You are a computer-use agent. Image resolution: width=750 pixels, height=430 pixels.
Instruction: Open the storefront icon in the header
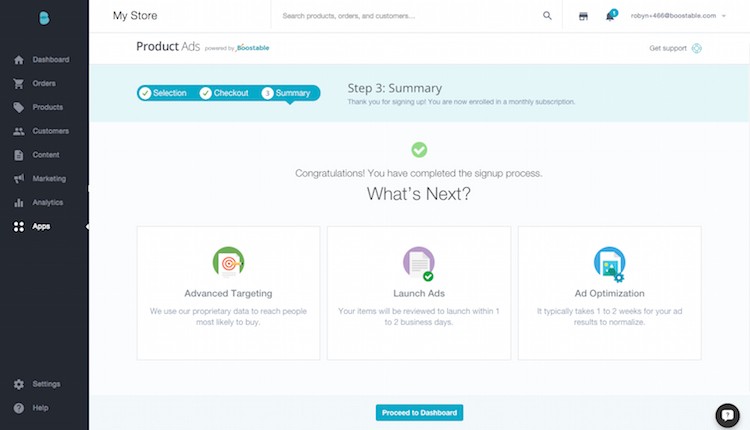pyautogui.click(x=583, y=16)
